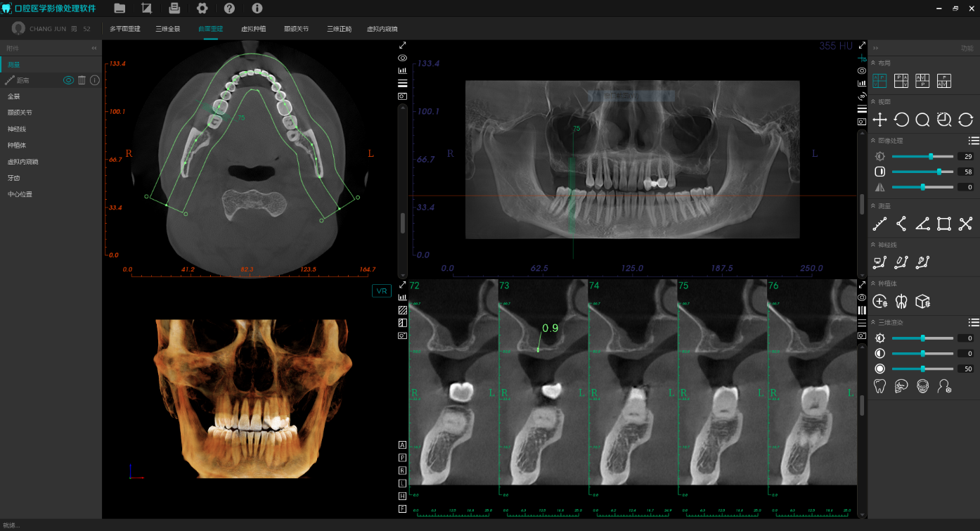
Task: Click the second nerve line pencil icon
Action: click(901, 262)
